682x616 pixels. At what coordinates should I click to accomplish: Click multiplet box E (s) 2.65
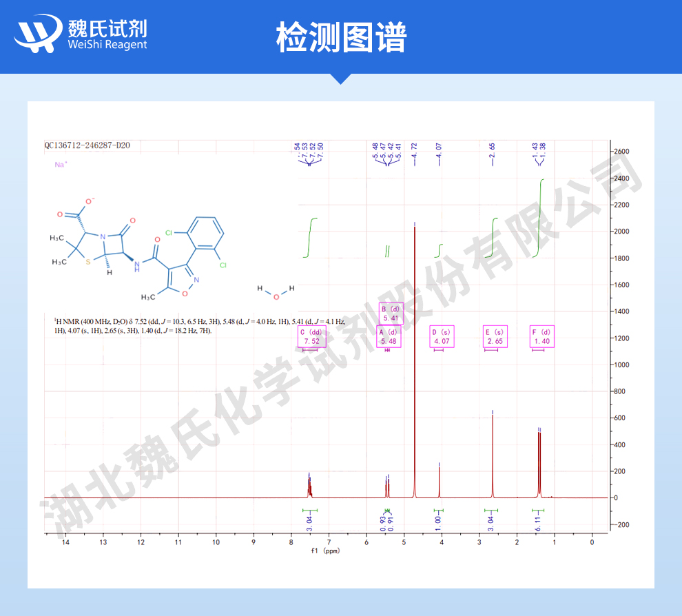(495, 337)
